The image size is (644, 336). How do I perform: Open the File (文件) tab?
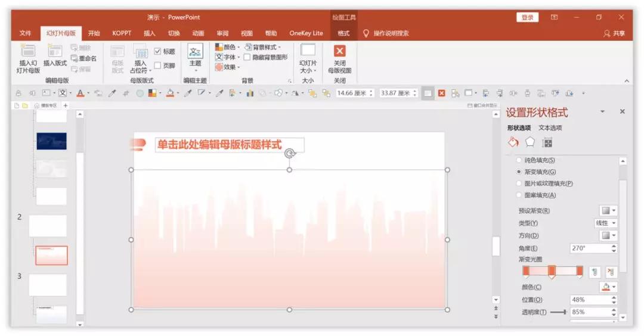(26, 33)
